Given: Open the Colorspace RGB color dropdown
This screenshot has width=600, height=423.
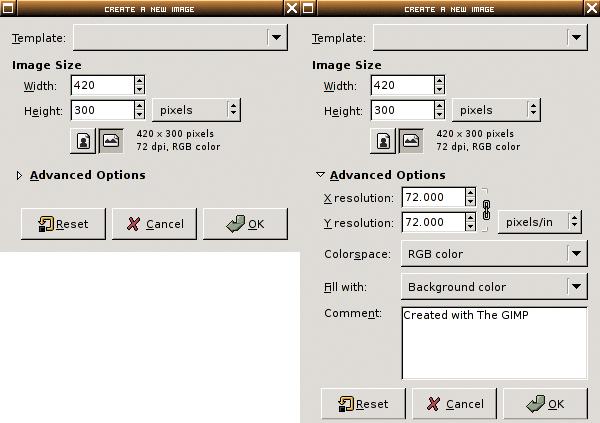Looking at the screenshot, I should pos(494,254).
